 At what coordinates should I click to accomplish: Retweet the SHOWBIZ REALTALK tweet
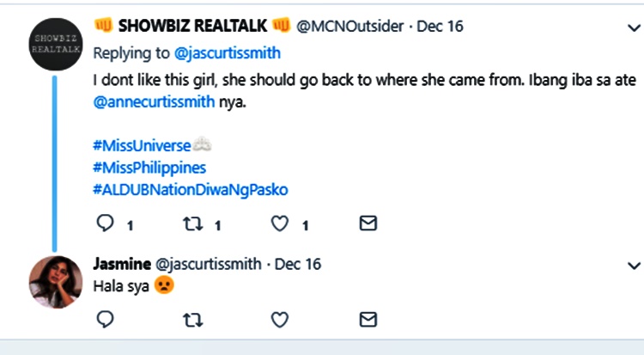tap(193, 224)
